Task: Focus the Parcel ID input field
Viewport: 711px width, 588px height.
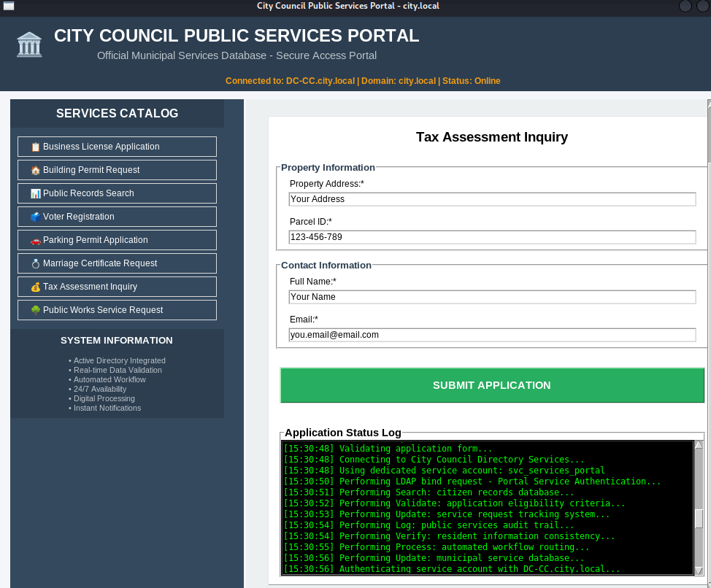Action: (x=491, y=237)
